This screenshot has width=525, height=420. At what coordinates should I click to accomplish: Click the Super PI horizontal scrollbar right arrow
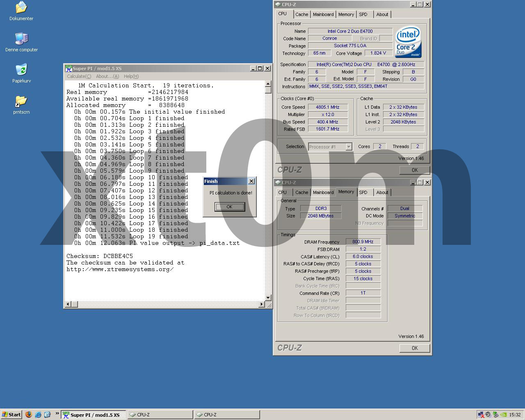point(262,304)
